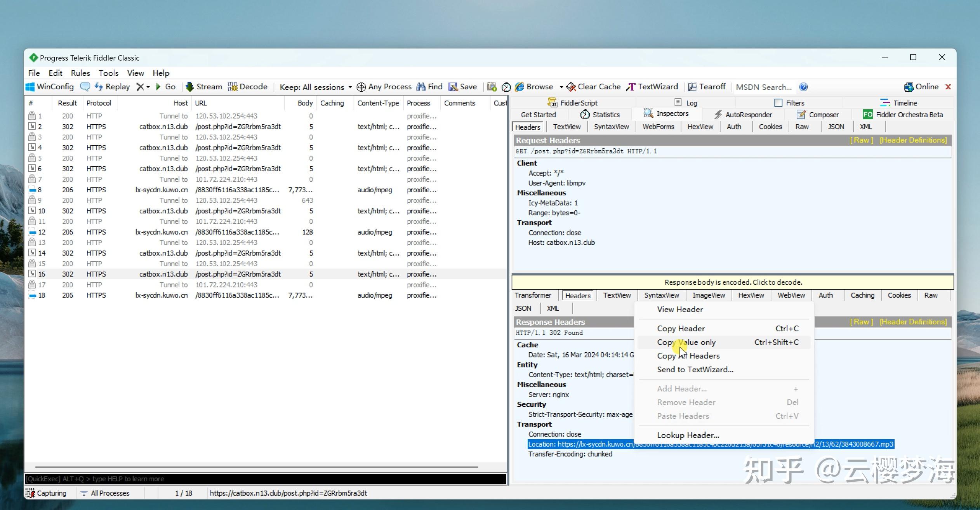Click the Replay sessions icon
Viewport: 980px width, 510px height.
click(99, 87)
